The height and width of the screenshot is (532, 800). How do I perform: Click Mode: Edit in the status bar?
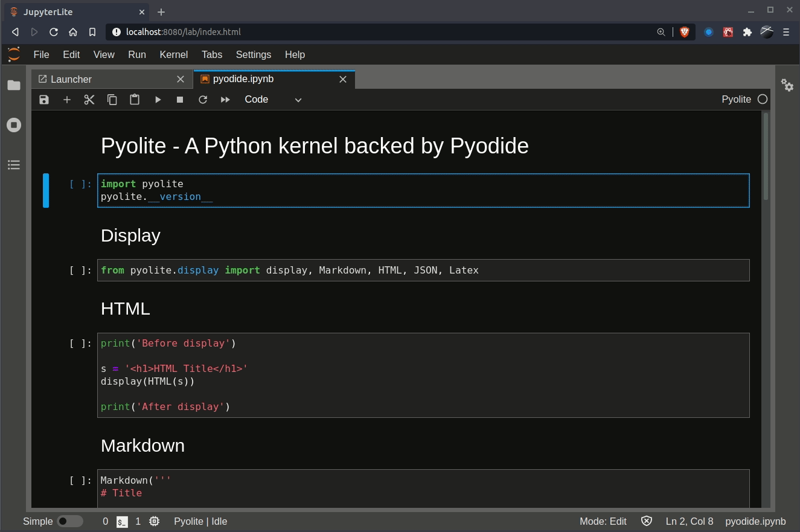603,521
